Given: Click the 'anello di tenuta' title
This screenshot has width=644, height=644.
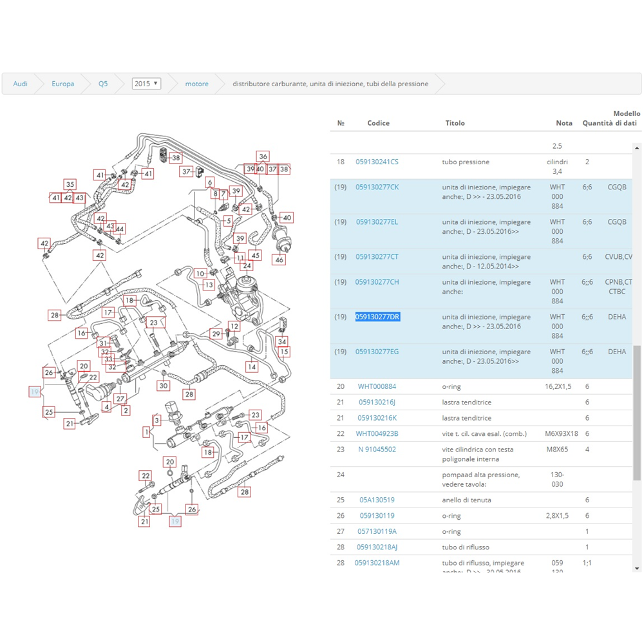Looking at the screenshot, I should click(x=466, y=500).
